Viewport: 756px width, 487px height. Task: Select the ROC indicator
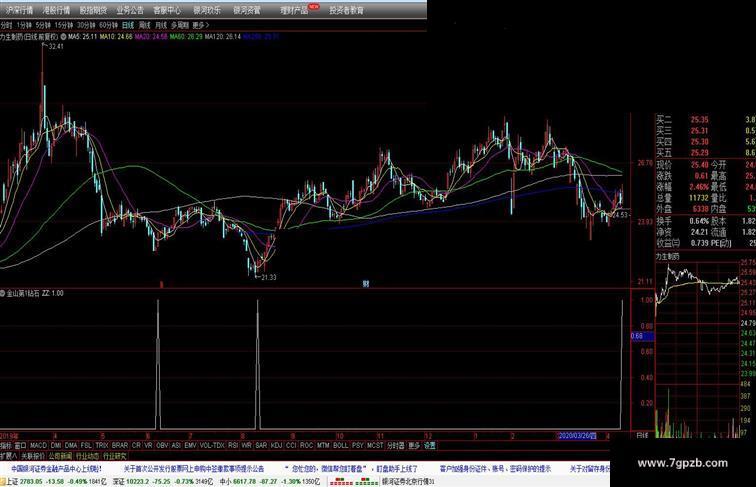point(307,446)
